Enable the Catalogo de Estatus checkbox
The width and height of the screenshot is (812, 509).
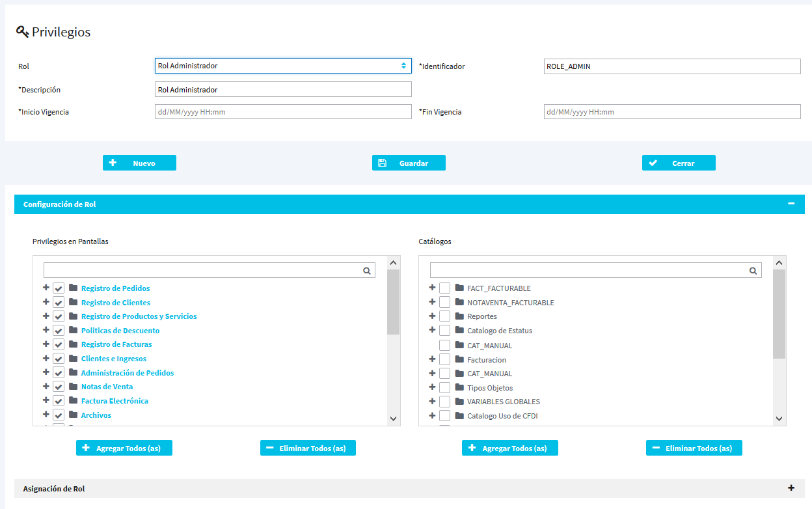pos(445,331)
